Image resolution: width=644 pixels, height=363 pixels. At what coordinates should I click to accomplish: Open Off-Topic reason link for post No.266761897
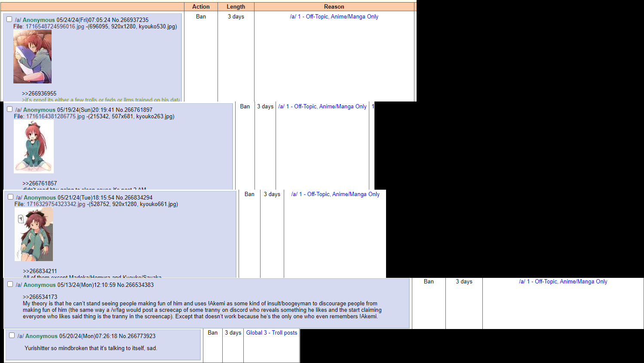(x=322, y=107)
